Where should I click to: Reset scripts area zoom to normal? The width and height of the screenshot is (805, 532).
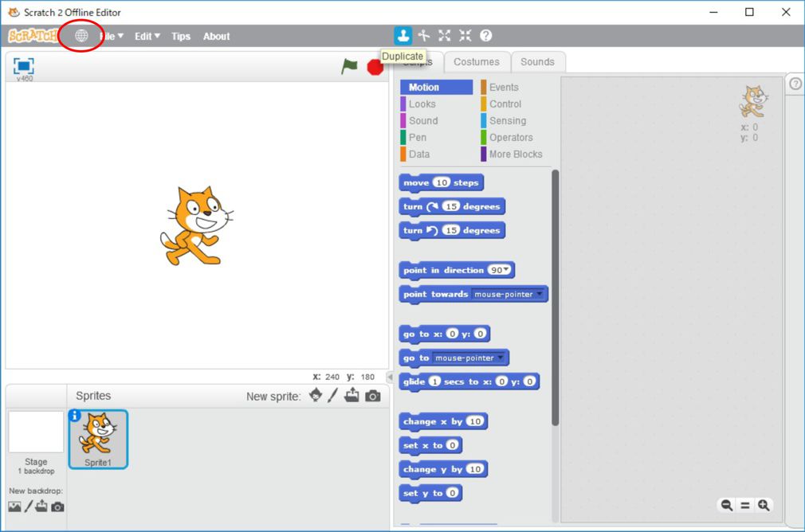[745, 506]
